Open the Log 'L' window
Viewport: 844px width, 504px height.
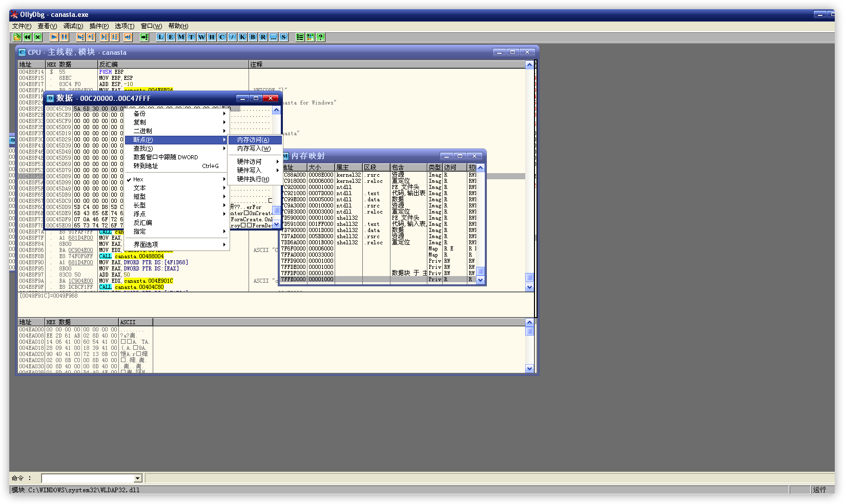coord(160,37)
